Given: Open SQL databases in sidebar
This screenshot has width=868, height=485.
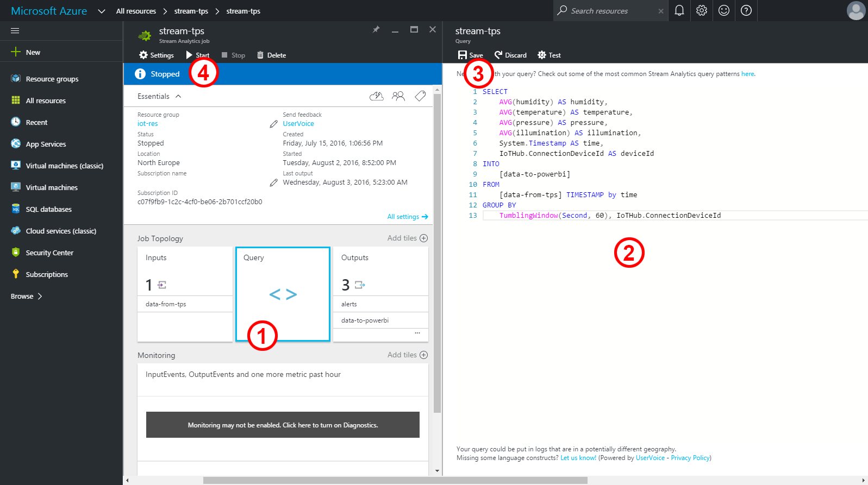Looking at the screenshot, I should pos(48,209).
